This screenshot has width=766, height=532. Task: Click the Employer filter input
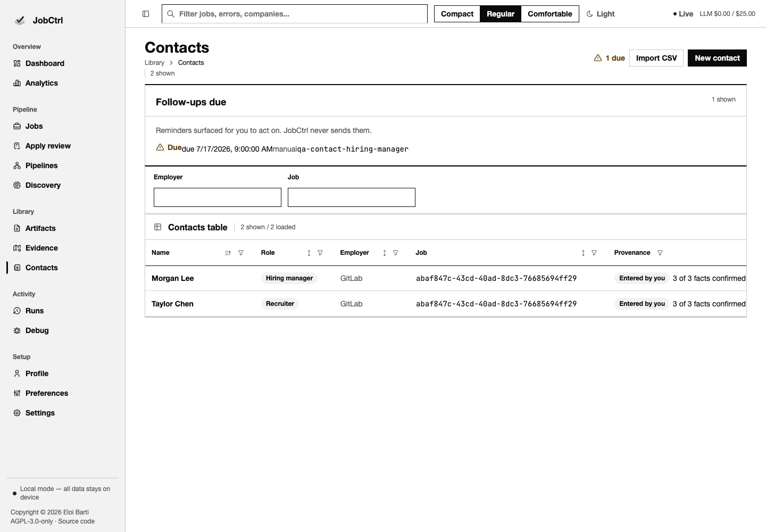218,197
